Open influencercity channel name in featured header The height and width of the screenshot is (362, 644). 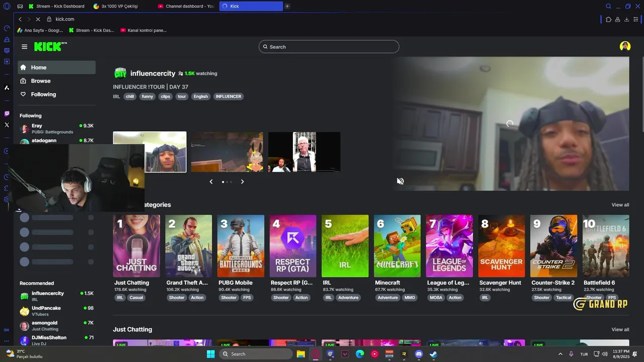[152, 73]
